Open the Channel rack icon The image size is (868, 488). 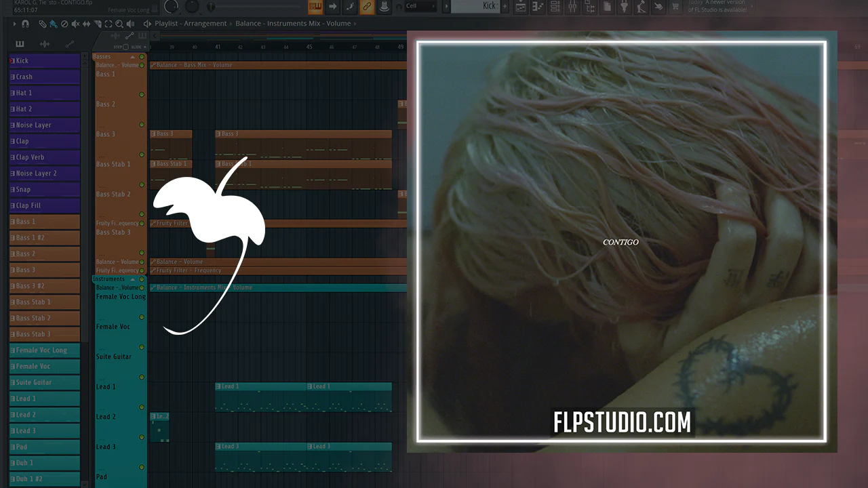555,7
